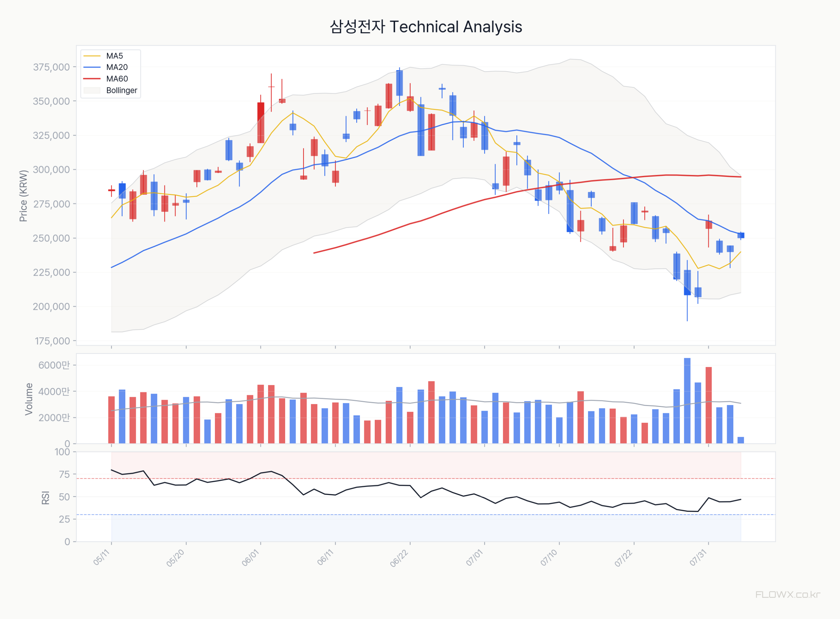Click the 200,000 price axis label
Viewport: 840px width, 619px height.
(x=51, y=307)
